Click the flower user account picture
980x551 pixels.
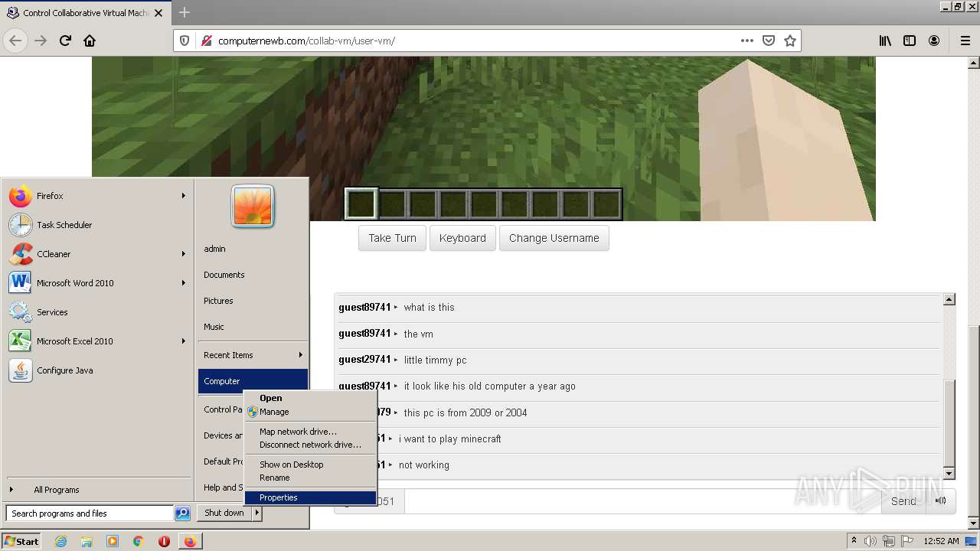click(x=253, y=206)
